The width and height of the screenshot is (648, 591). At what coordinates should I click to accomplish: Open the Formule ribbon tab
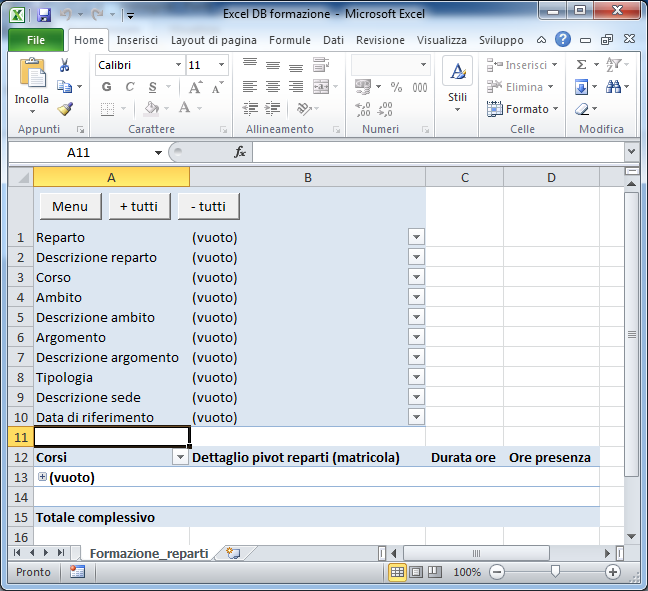(290, 40)
